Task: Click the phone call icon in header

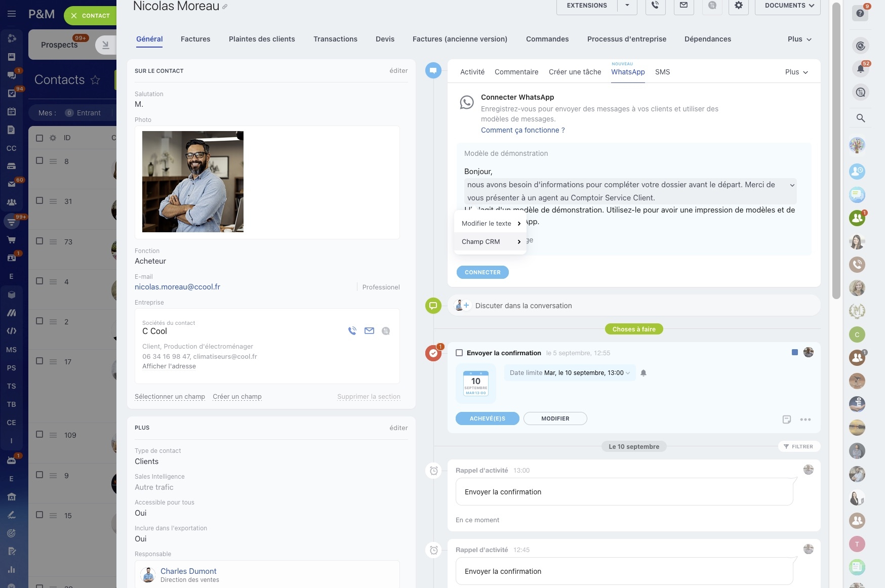Action: pos(655,6)
